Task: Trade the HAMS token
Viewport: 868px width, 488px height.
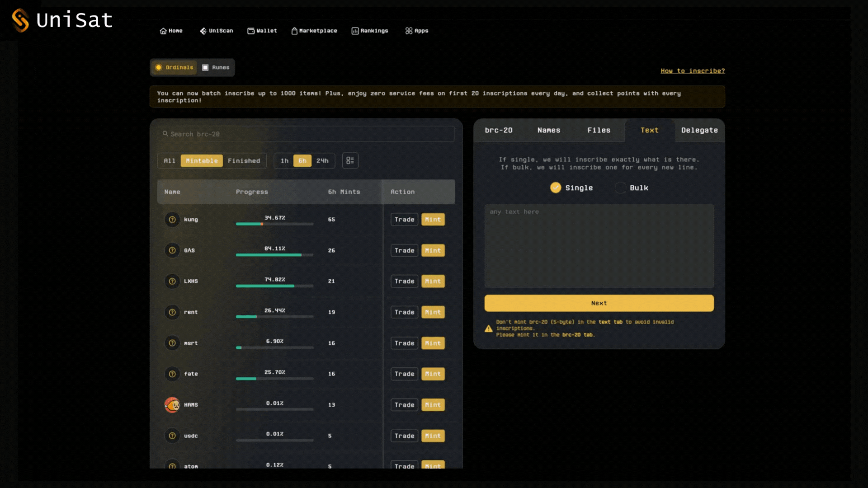Action: point(404,405)
